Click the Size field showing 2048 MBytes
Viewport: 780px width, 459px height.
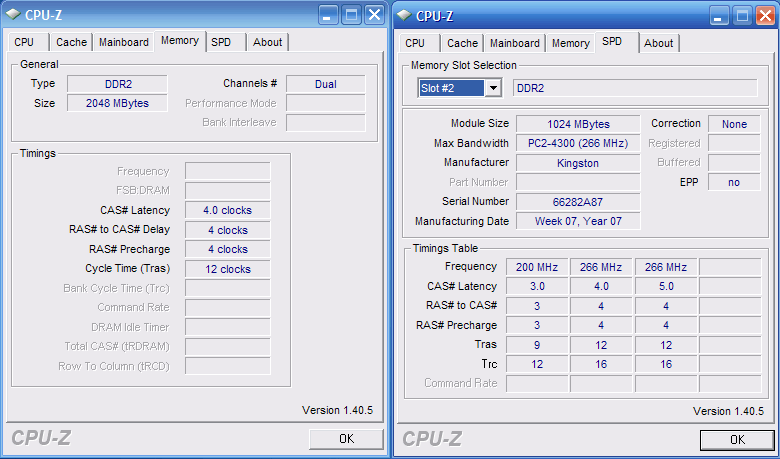[117, 103]
